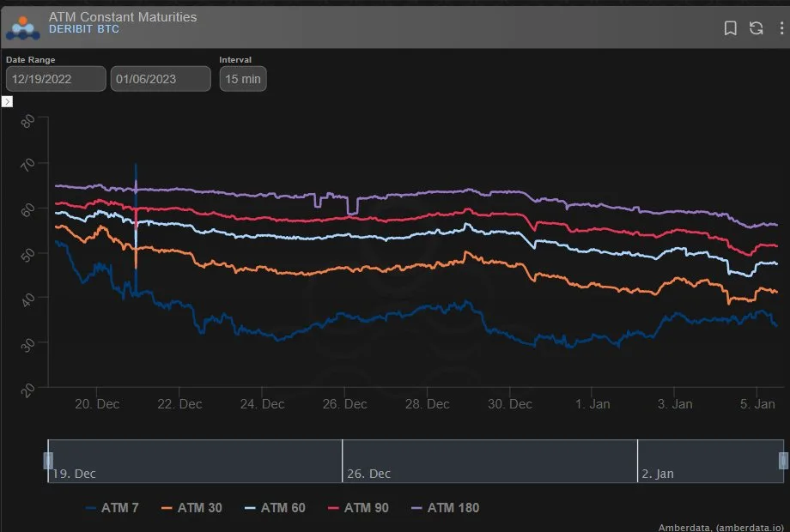
Task: Click the 3. Jan x-axis label
Action: [x=675, y=403]
